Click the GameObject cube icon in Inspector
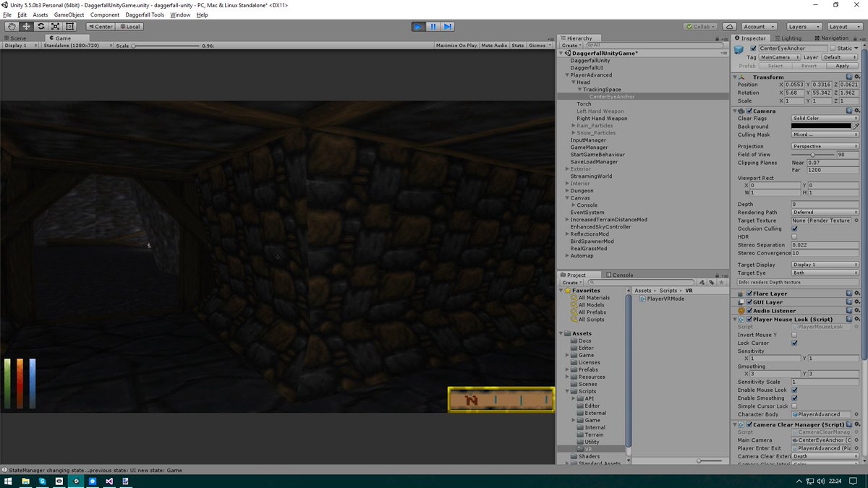 [739, 49]
